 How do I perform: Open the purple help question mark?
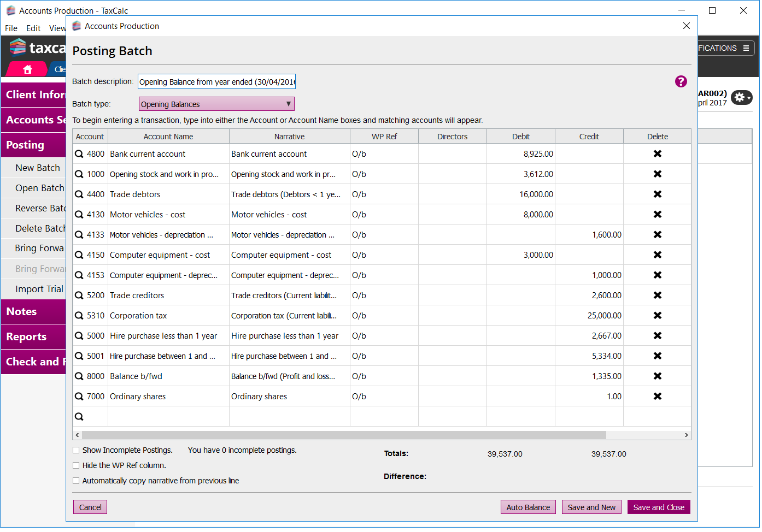[681, 81]
